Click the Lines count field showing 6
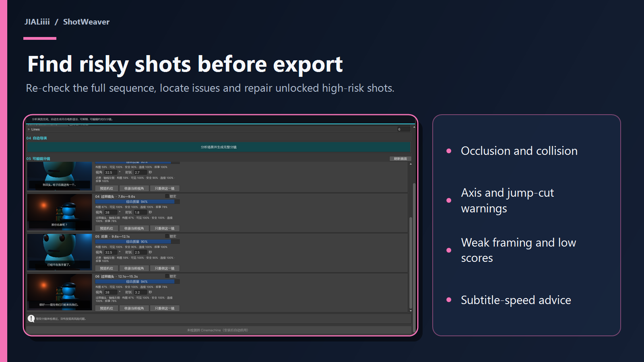 tap(404, 129)
